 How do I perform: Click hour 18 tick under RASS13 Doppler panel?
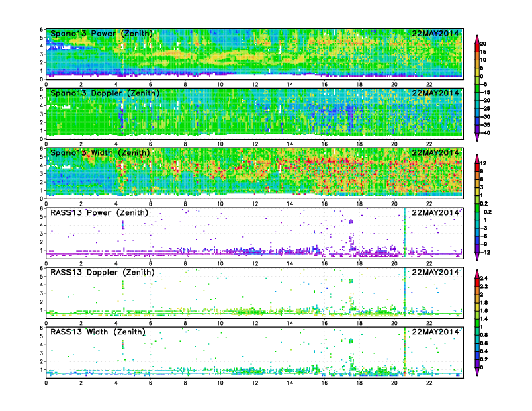(359, 324)
